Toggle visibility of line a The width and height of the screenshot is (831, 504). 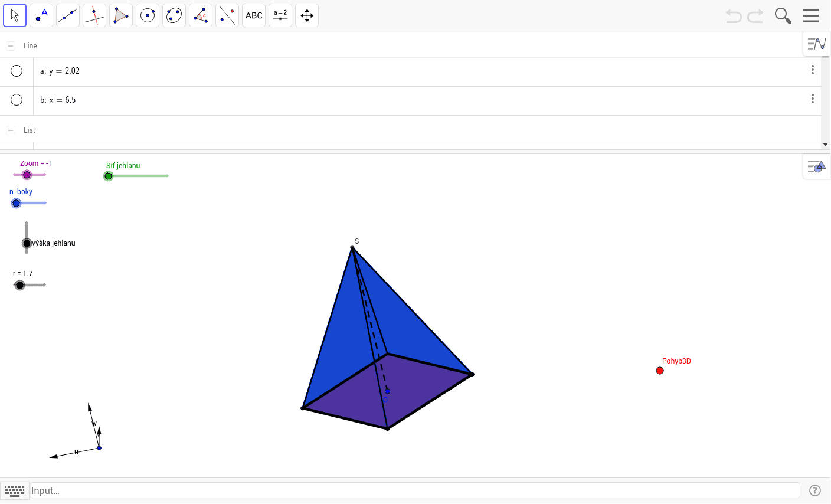[x=17, y=71]
